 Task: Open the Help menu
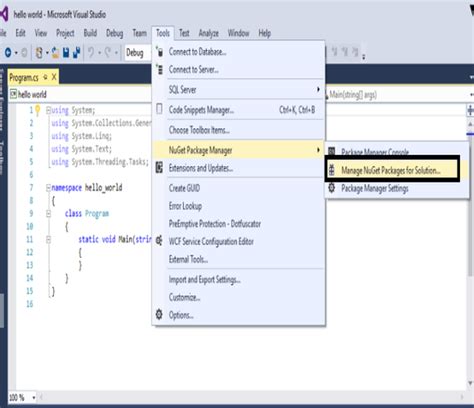tap(264, 33)
